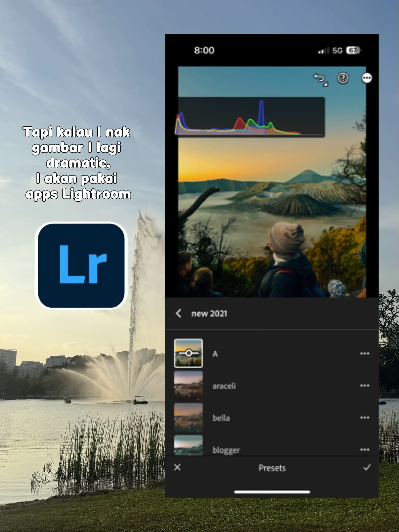Open options dots for blogger preset
This screenshot has height=532, width=399.
(x=364, y=450)
